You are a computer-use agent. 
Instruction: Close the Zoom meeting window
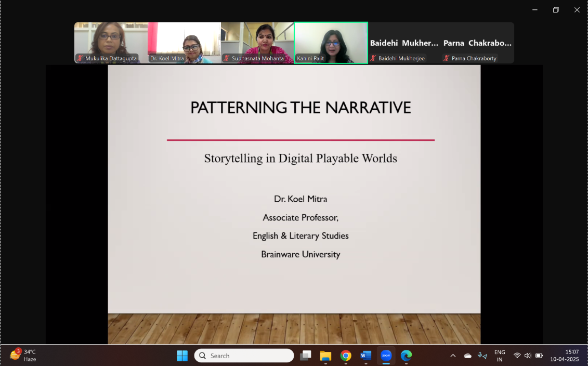click(x=577, y=10)
